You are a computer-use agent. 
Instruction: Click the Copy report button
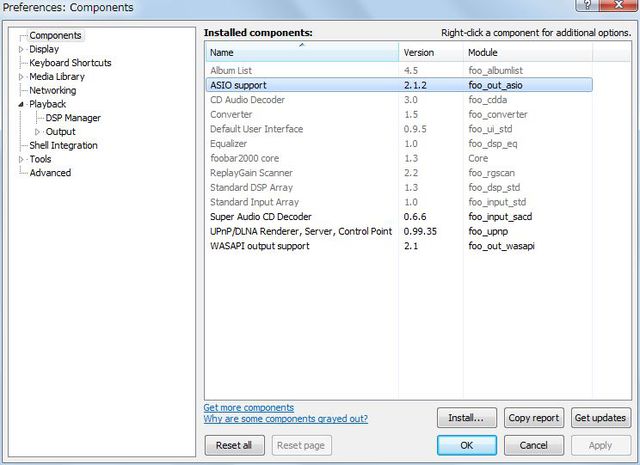click(x=534, y=418)
